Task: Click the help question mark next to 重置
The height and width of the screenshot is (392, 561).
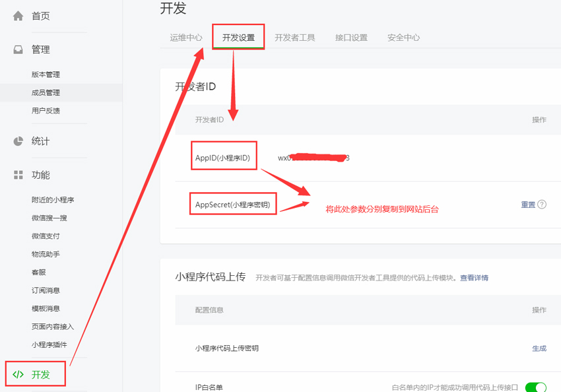Action: [x=542, y=205]
